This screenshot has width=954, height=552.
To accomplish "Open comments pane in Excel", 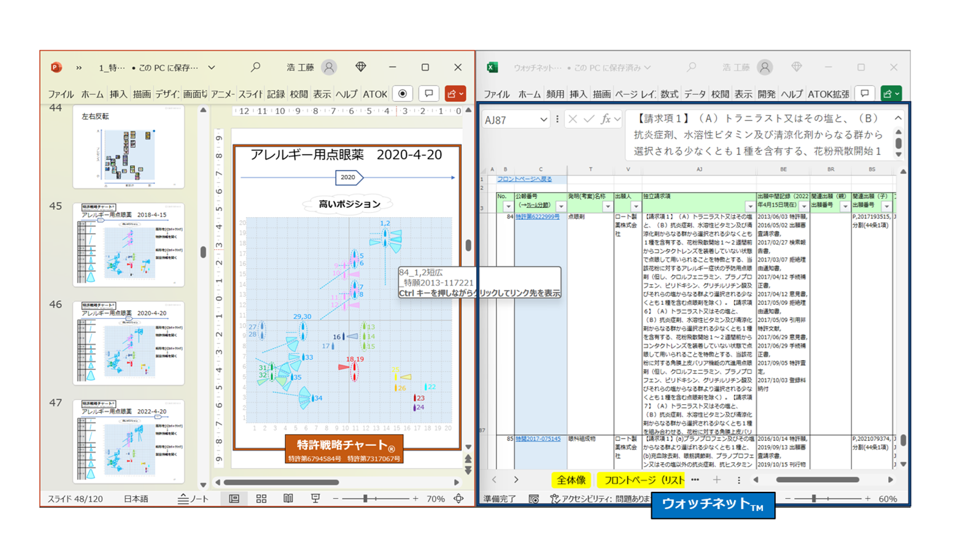I will tap(864, 94).
